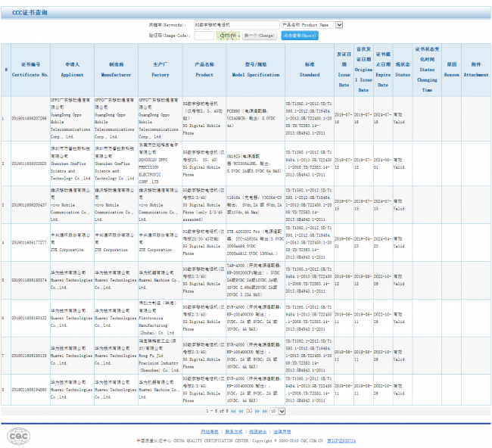This screenshot has width=492, height=448.
Task: Click the Model Specification column header
Action: coord(255,70)
